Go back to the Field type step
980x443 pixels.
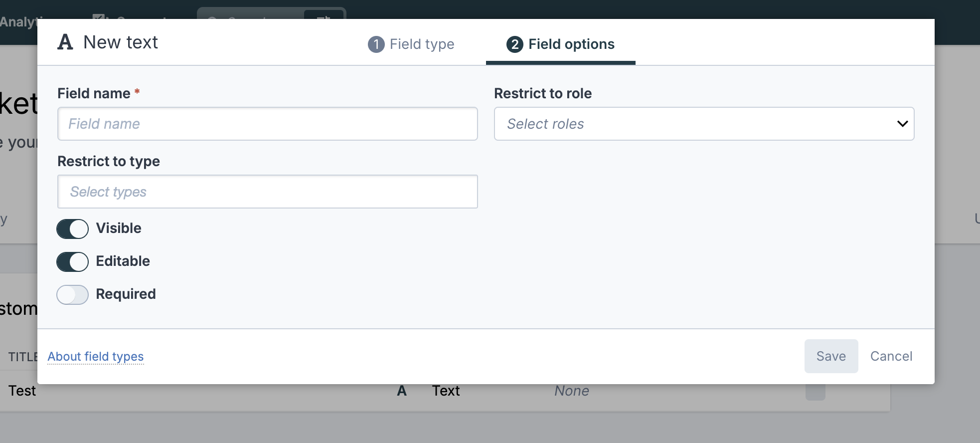(x=411, y=44)
